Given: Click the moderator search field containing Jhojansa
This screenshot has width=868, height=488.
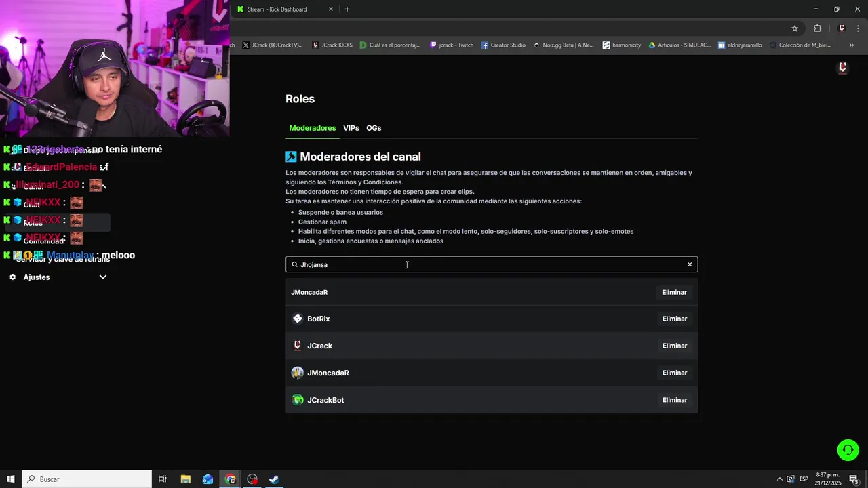Looking at the screenshot, I should pyautogui.click(x=492, y=264).
